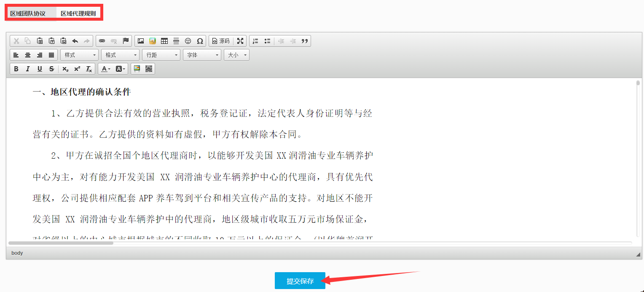The height and width of the screenshot is (292, 644).
Task: Click the anchor flag icon
Action: point(126,41)
